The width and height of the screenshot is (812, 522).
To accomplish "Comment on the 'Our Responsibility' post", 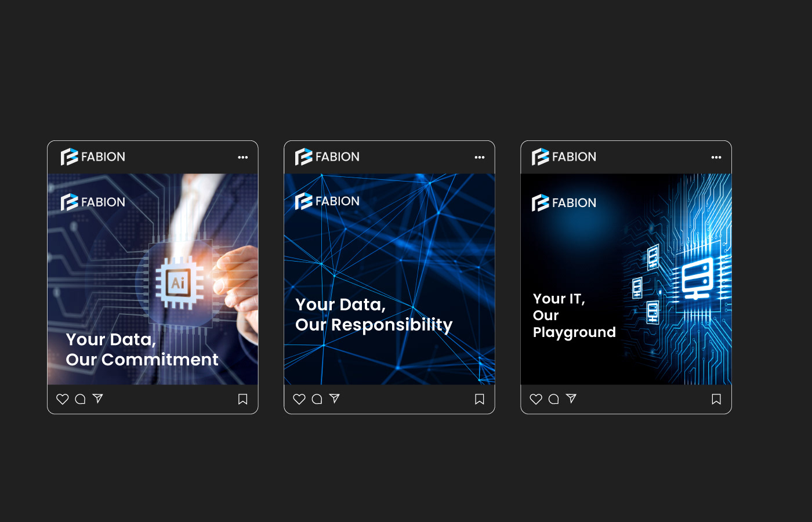I will click(317, 399).
